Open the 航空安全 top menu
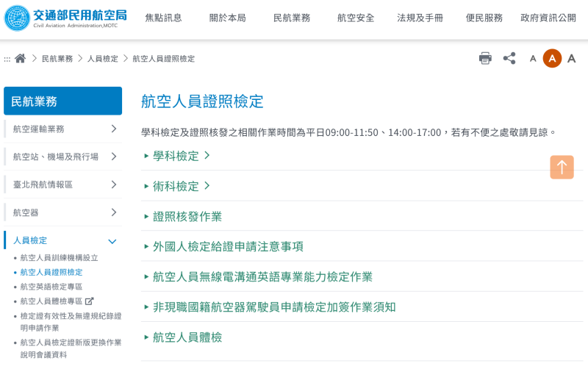 (x=356, y=18)
